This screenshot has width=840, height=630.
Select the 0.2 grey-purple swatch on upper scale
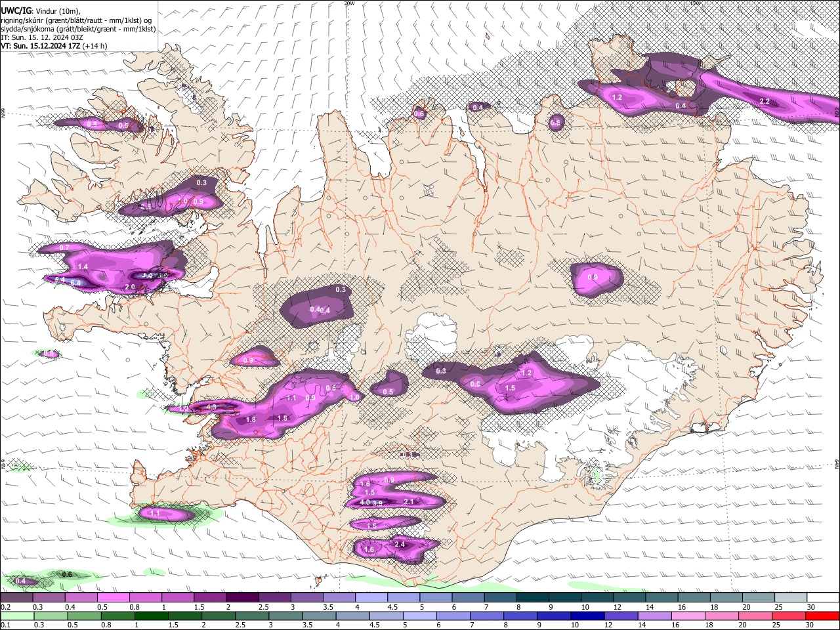16,598
